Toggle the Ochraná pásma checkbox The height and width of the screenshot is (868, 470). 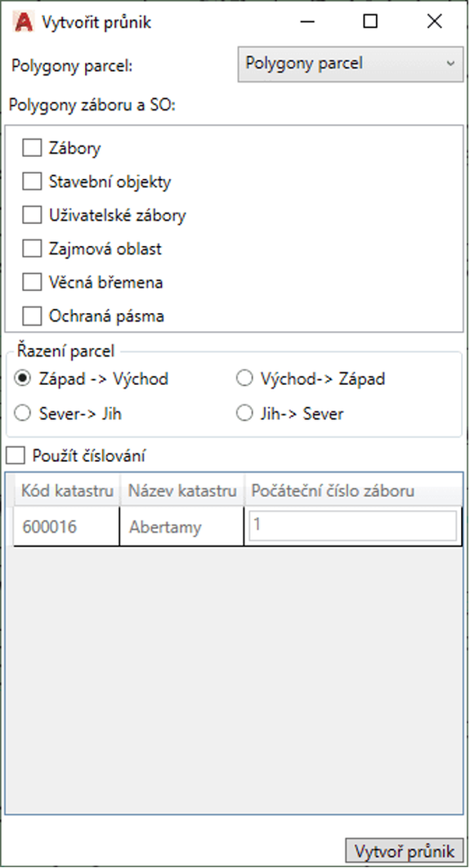(x=32, y=316)
